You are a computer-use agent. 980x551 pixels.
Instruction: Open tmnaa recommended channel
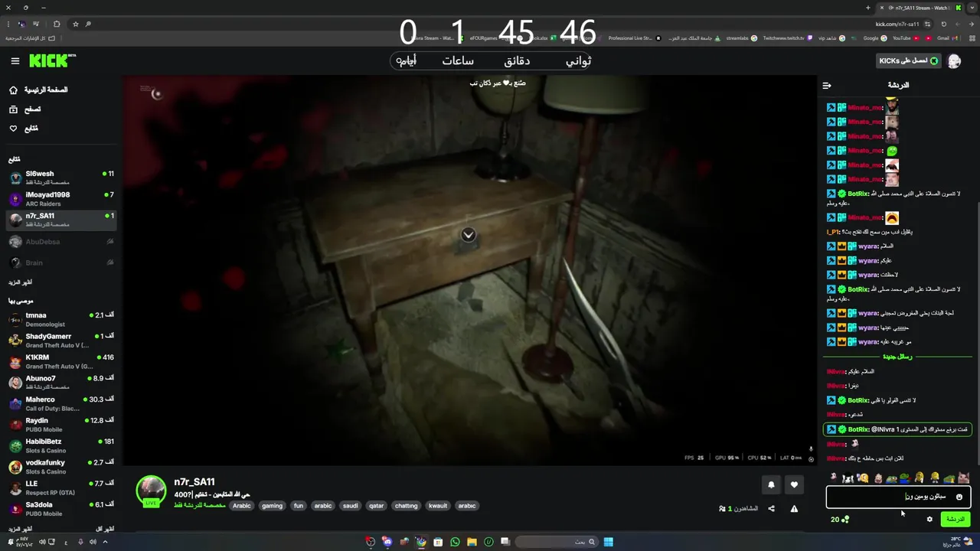coord(61,319)
